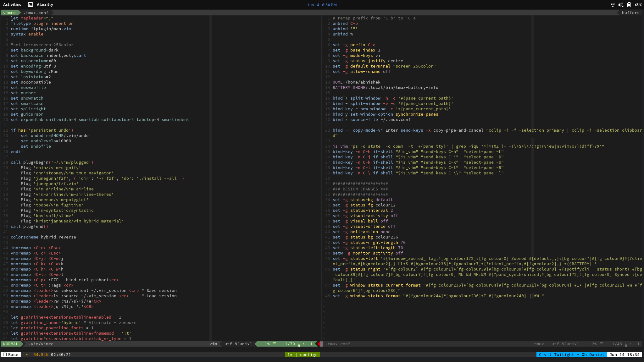Click the battery icon in the system tray
Image resolution: width=644 pixels, height=362 pixels.
(629, 5)
